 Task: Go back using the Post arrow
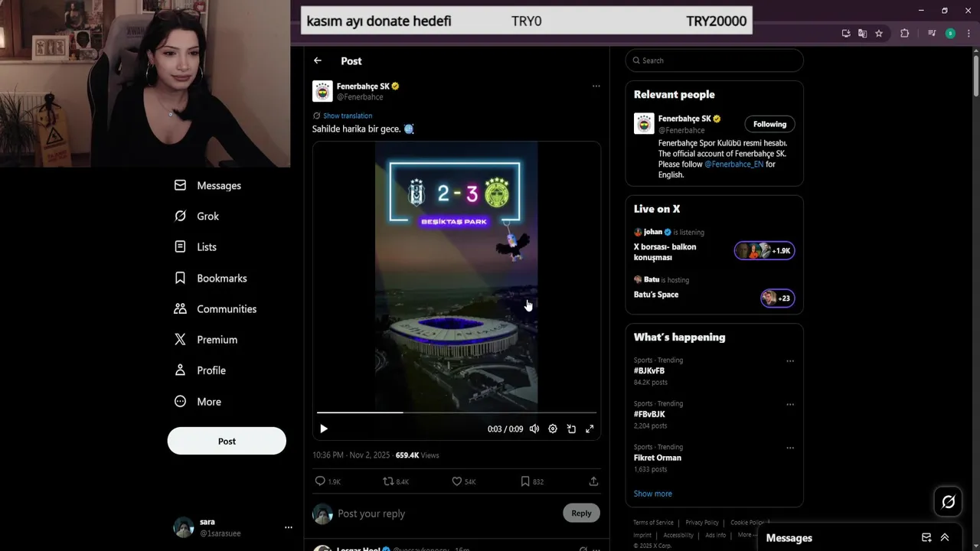click(x=318, y=60)
